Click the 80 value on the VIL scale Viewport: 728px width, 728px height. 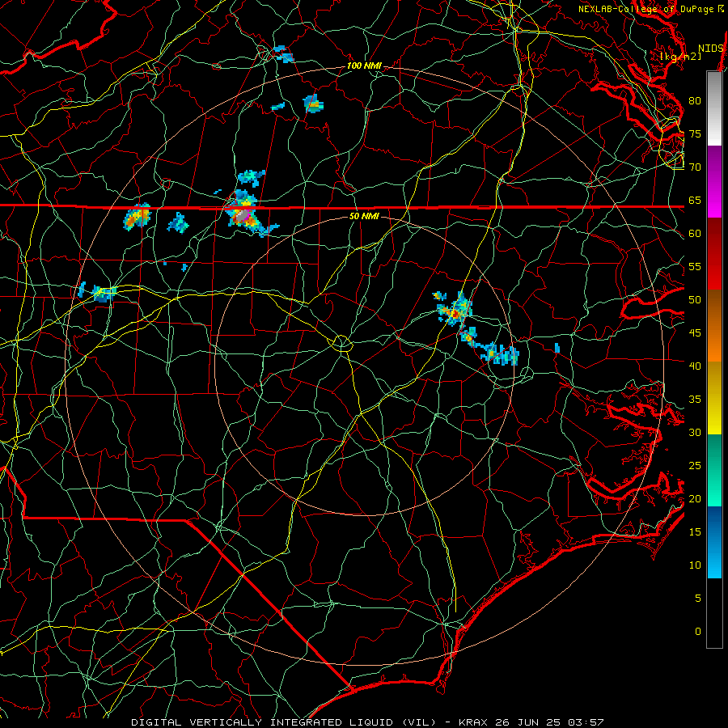pos(695,101)
